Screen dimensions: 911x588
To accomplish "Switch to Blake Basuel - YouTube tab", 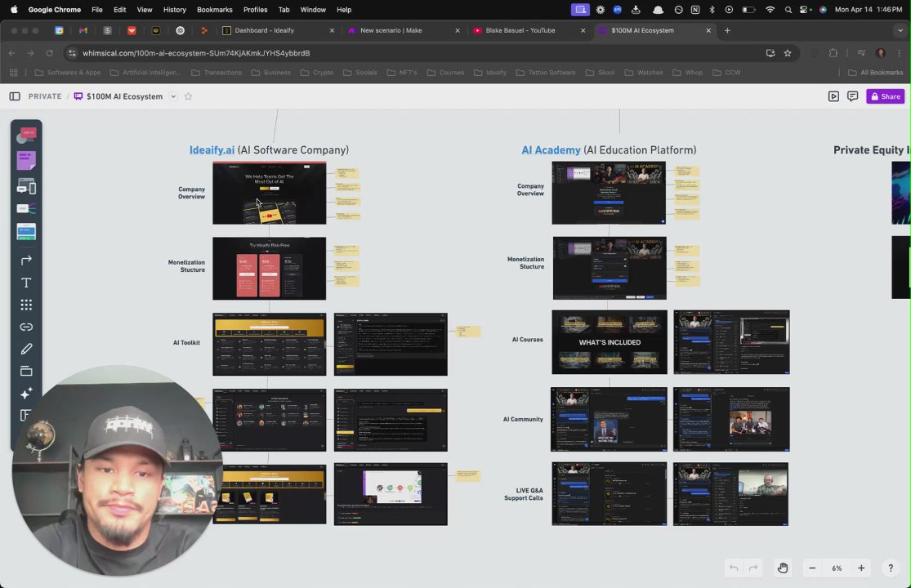I will tap(529, 30).
